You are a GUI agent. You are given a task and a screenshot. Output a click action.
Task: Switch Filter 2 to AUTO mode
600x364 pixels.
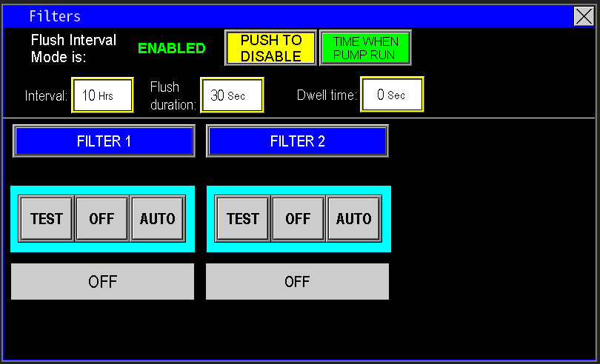(353, 218)
